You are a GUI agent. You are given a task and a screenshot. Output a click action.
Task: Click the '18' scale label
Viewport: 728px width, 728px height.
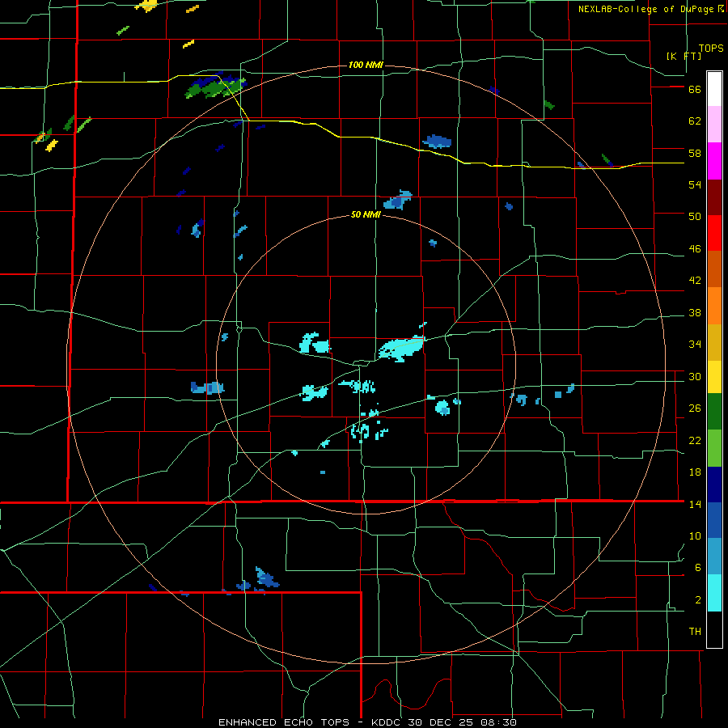pos(695,472)
